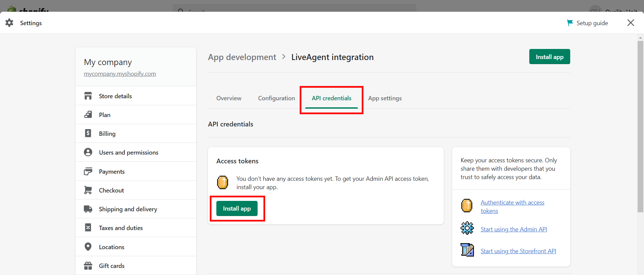
Task: Open Users and permissions
Action: (x=136, y=152)
